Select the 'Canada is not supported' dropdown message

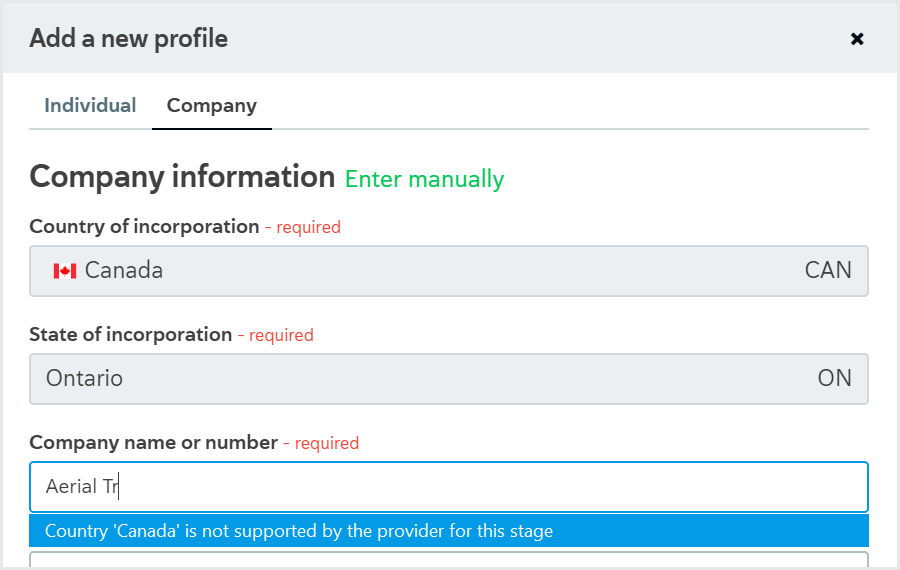coord(449,531)
